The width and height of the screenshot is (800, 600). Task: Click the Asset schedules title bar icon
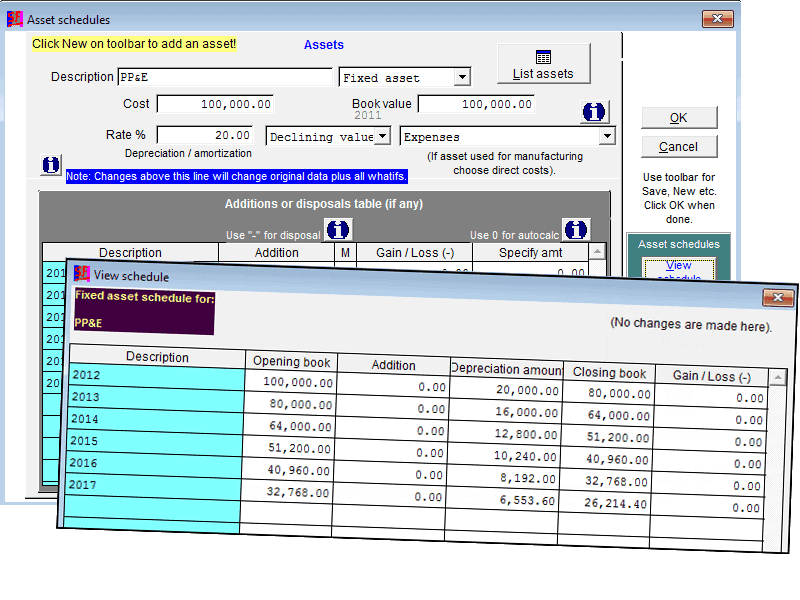click(14, 19)
